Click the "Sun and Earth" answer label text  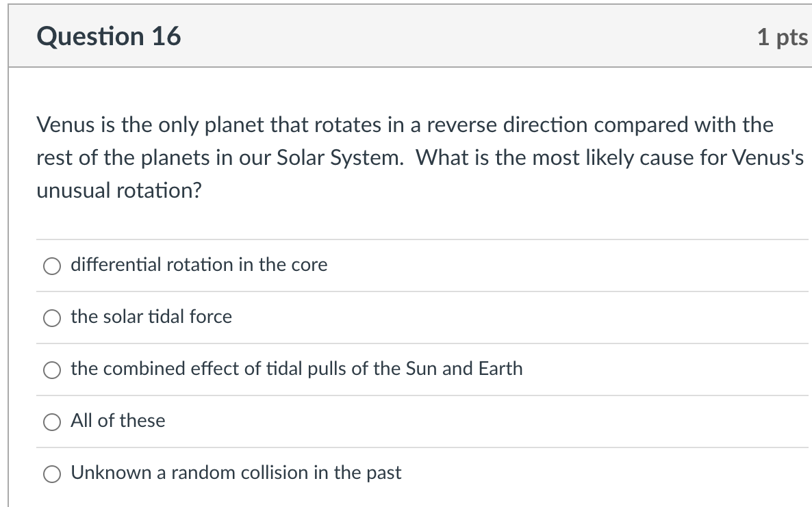[x=464, y=369]
